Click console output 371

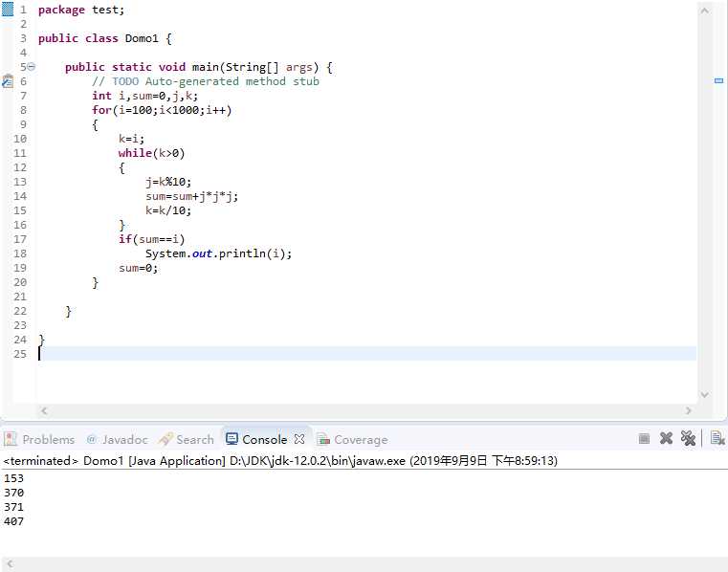pos(13,507)
